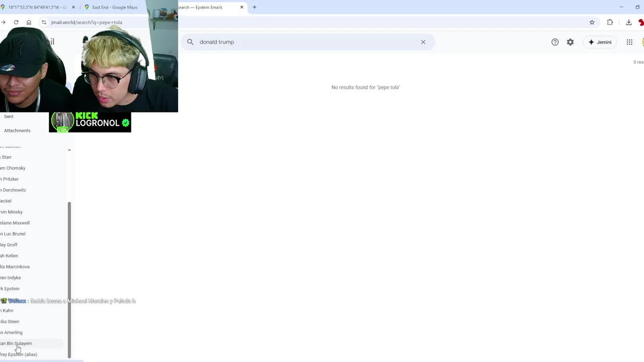Open the apps grid icon
Viewport: 644px width, 362px height.
pos(629,42)
